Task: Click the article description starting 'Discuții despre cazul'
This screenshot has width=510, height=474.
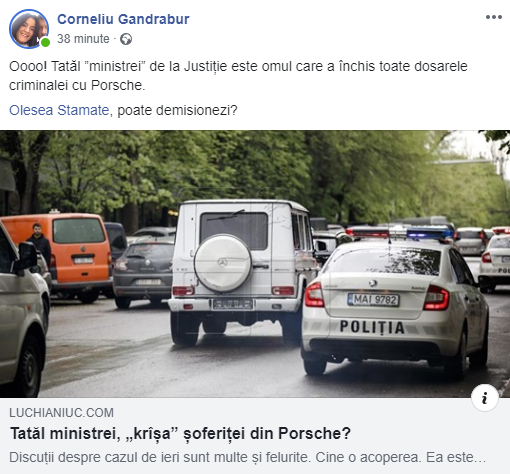Action: [x=247, y=457]
